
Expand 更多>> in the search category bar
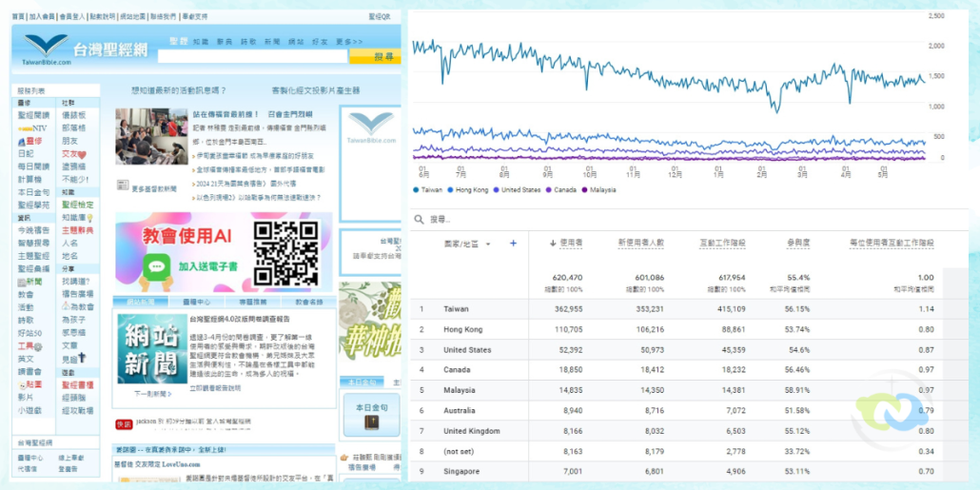[x=349, y=41]
